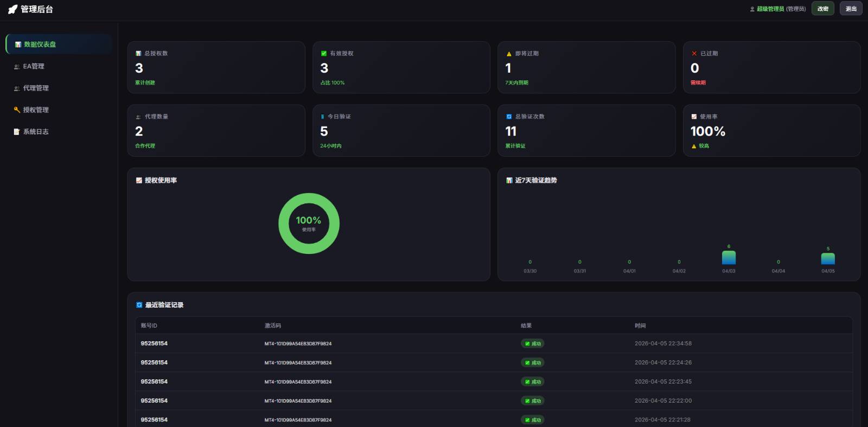Click the red X icon beside 已过期
This screenshot has width=868, height=427.
coord(694,54)
